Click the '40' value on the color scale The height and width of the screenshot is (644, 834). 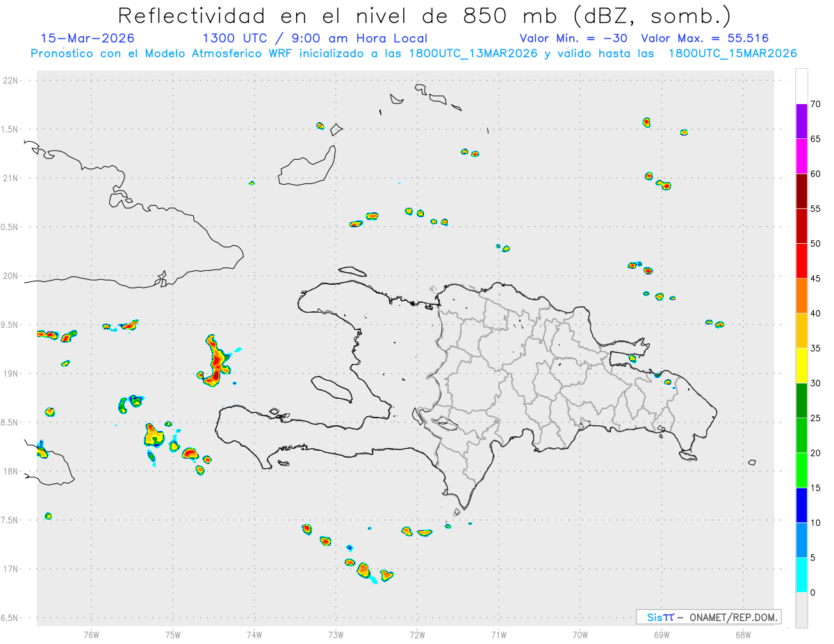(x=815, y=313)
